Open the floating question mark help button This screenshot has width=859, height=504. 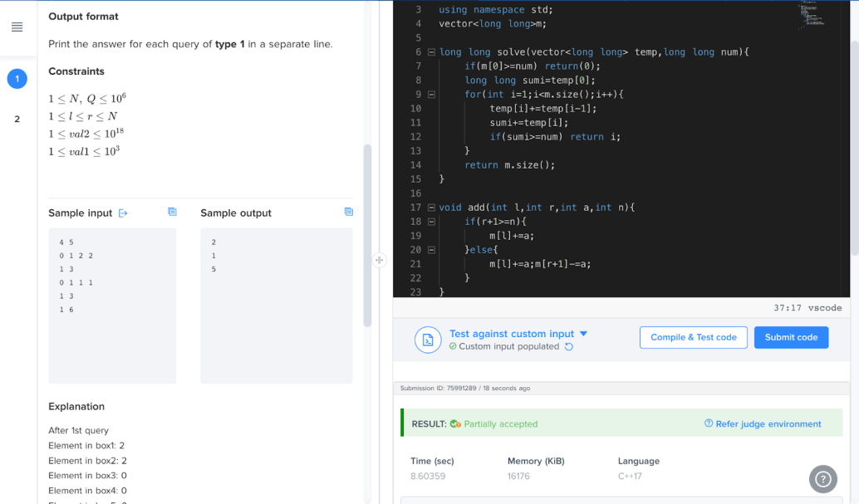click(x=822, y=479)
